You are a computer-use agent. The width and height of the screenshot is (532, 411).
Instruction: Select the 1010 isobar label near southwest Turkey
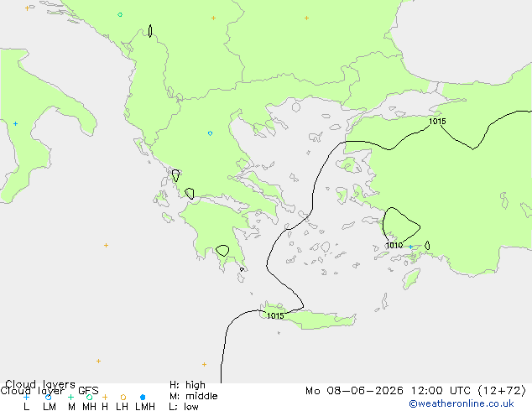(394, 245)
